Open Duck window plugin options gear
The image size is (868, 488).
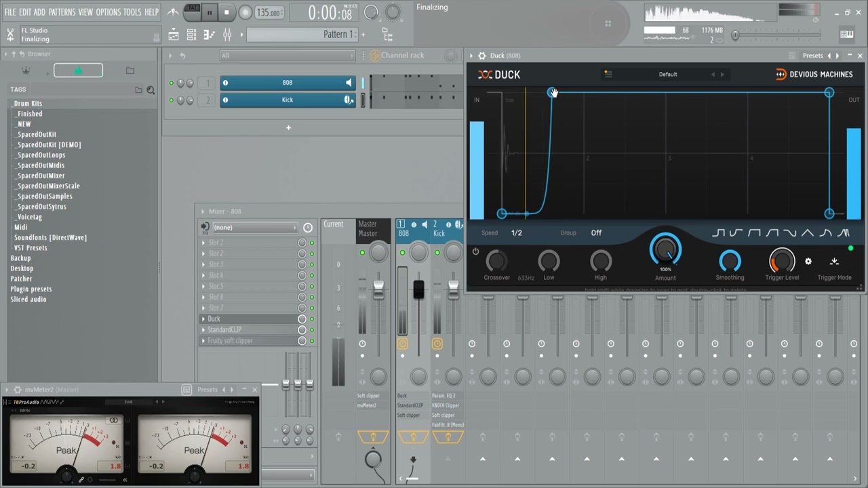point(481,56)
